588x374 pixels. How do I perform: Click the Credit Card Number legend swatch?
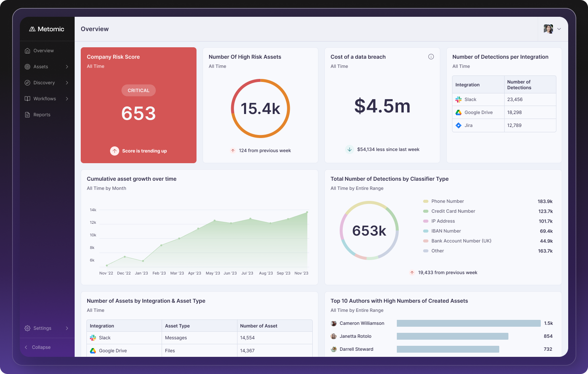(x=426, y=211)
